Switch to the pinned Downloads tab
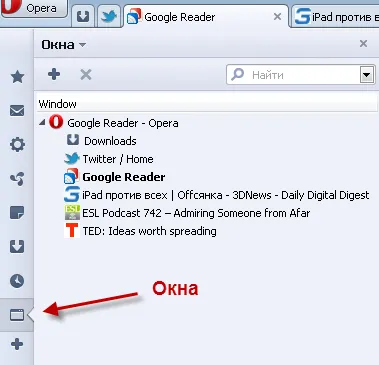This screenshot has height=365, width=379. 83,16
